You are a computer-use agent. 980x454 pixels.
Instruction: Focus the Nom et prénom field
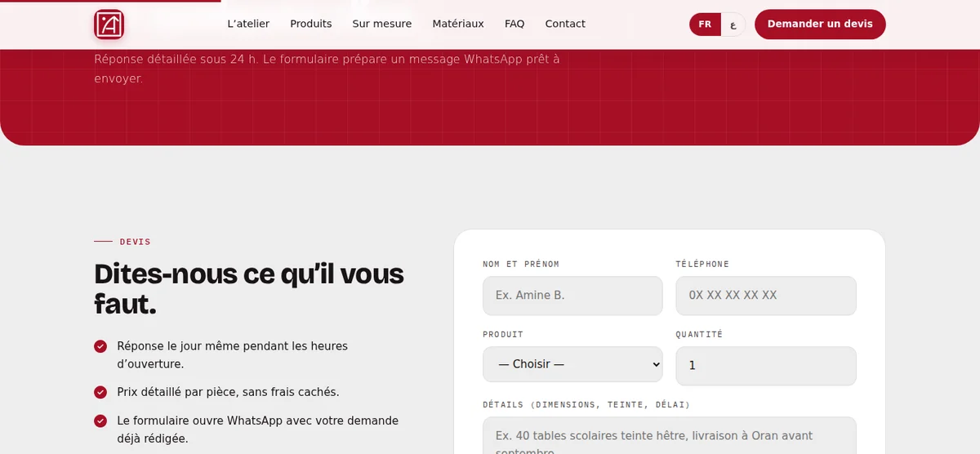(572, 296)
